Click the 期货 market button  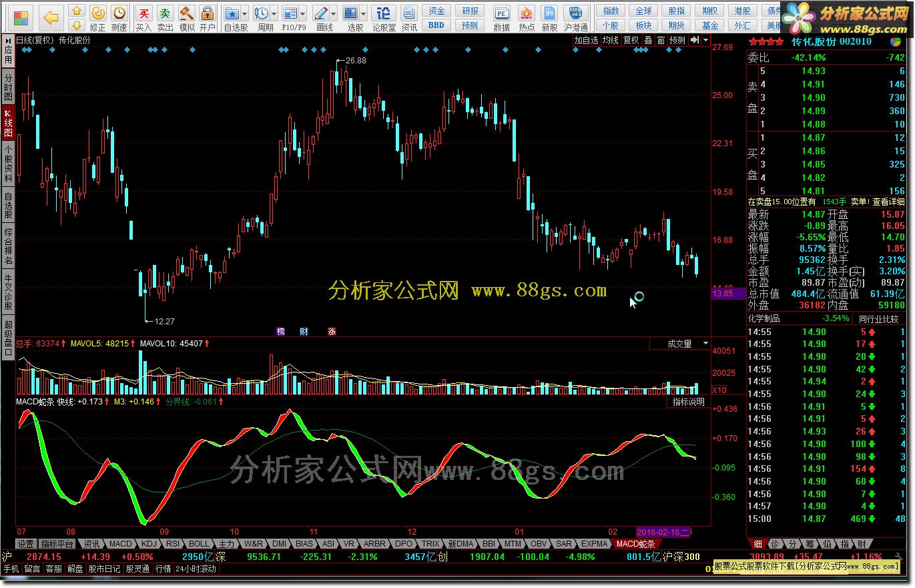point(677,25)
